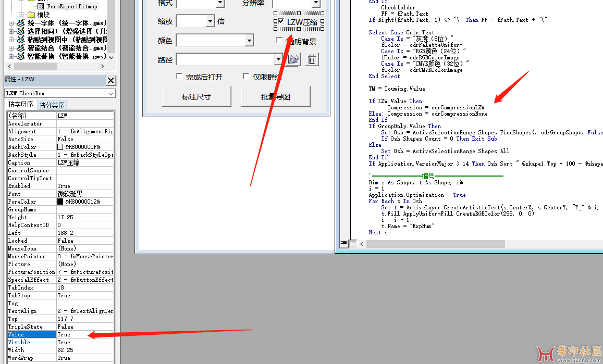
Task: Select the FormExportBitmap form icon in tree
Action: coord(42,6)
